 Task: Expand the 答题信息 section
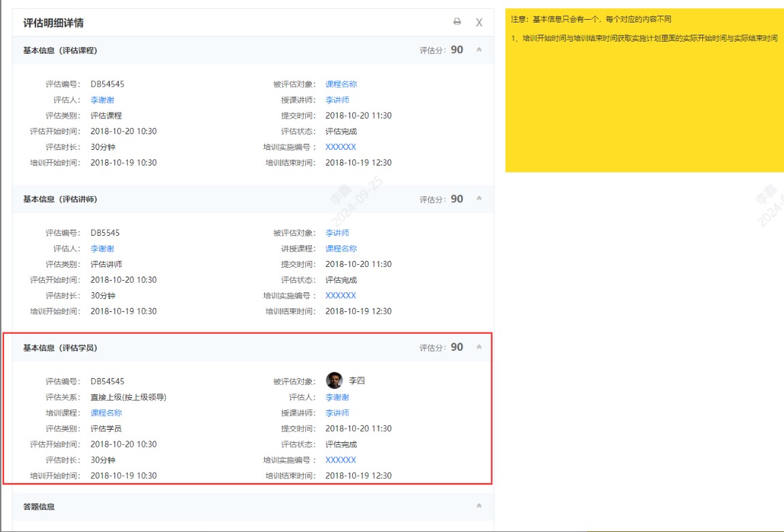point(479,506)
